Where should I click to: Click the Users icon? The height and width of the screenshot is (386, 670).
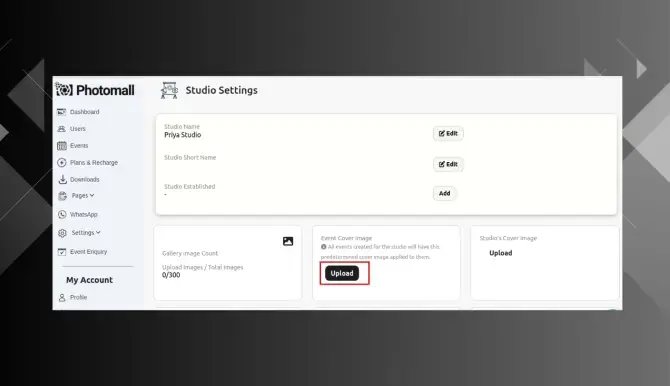pos(62,129)
